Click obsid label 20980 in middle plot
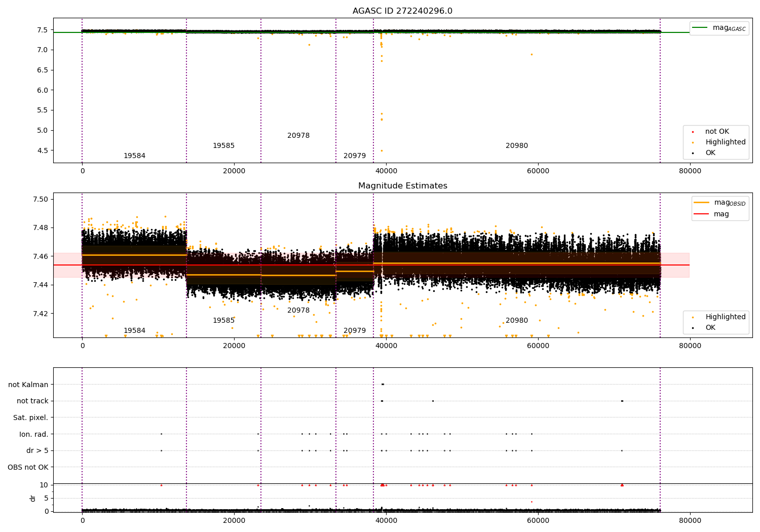 tap(517, 320)
